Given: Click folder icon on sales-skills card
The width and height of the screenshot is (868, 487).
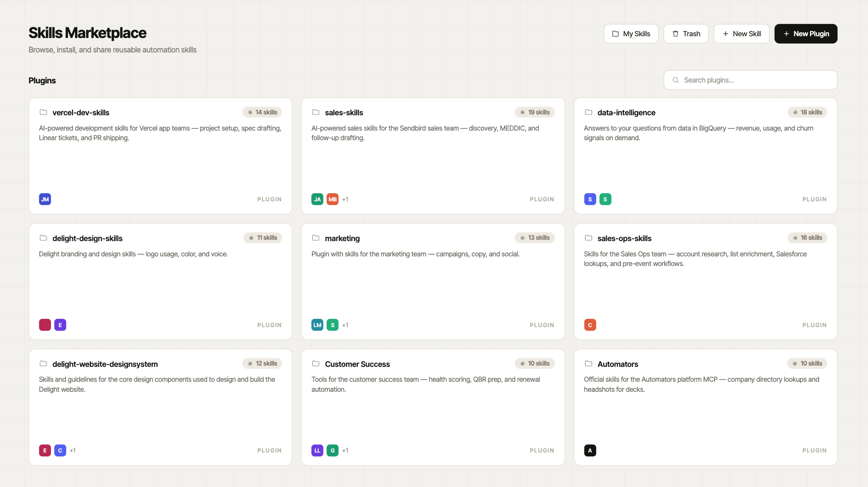Looking at the screenshot, I should (316, 112).
